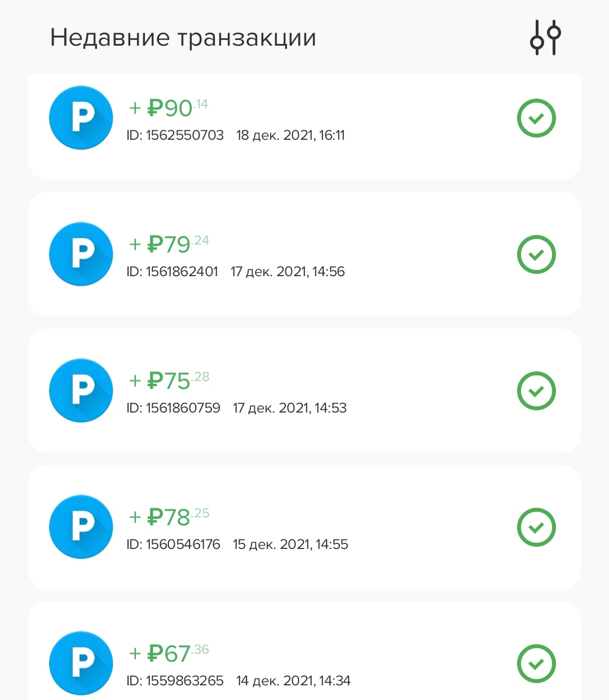Select the +₽67.36 amount text
Image resolution: width=609 pixels, height=700 pixels.
[169, 653]
